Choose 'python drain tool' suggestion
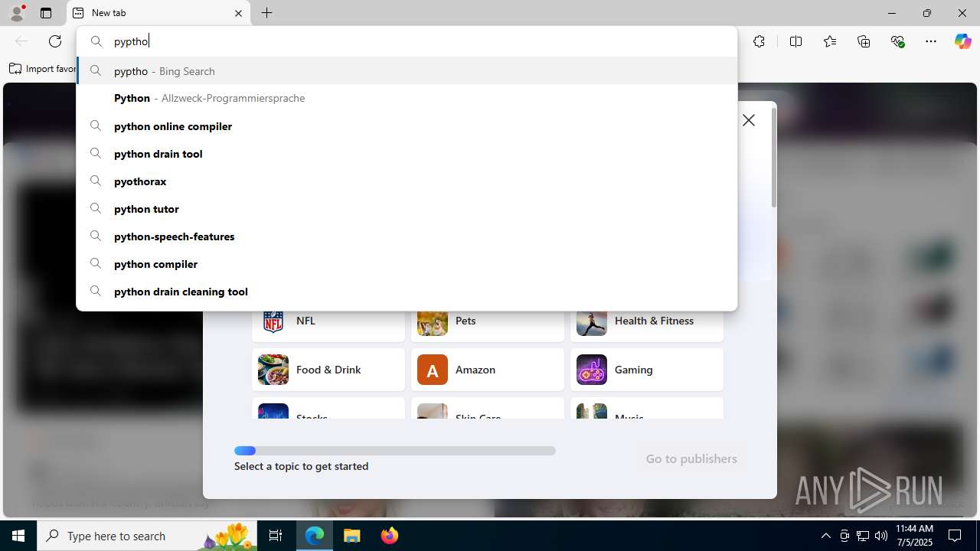Viewport: 980px width, 551px height. coord(407,154)
